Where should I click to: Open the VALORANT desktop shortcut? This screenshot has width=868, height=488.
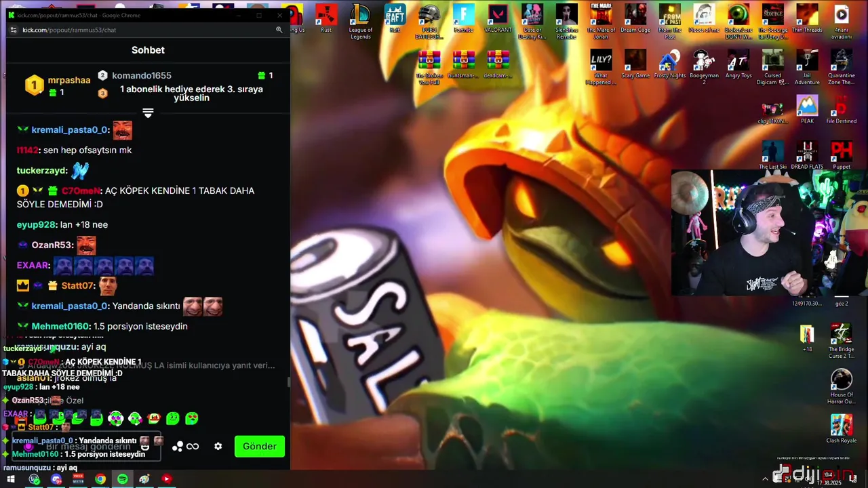pos(498,19)
